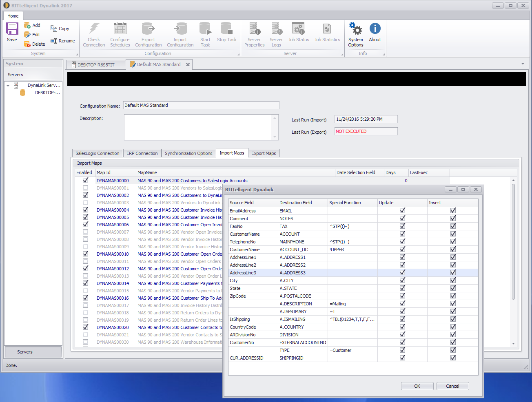Click the Edit system icon

tap(27, 35)
